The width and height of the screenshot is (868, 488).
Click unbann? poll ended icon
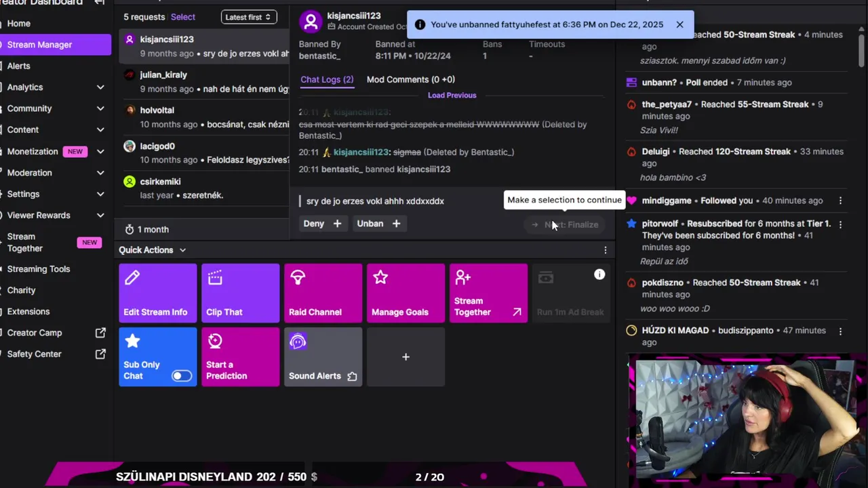point(631,83)
